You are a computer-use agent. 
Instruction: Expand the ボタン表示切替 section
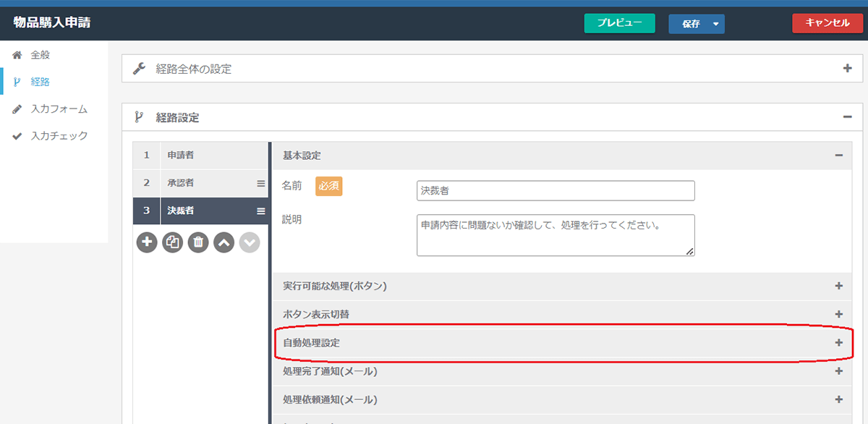[x=839, y=314]
